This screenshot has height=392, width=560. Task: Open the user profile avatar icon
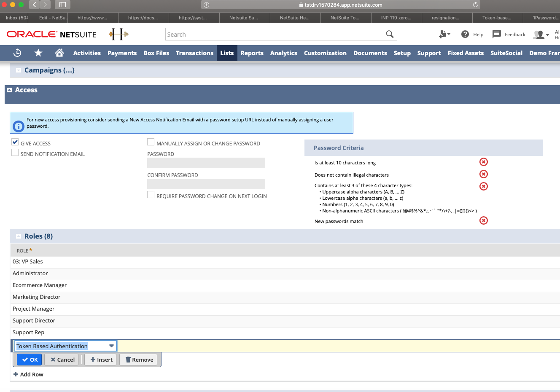pyautogui.click(x=538, y=35)
